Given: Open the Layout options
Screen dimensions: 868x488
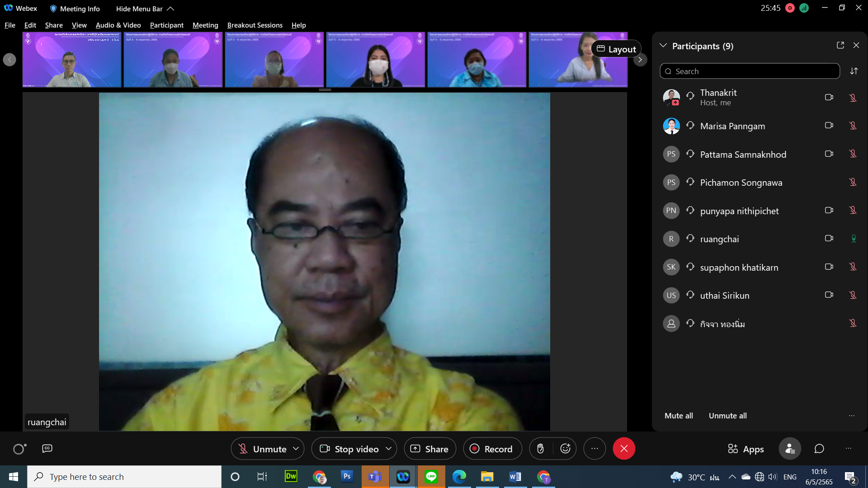Looking at the screenshot, I should 616,49.
